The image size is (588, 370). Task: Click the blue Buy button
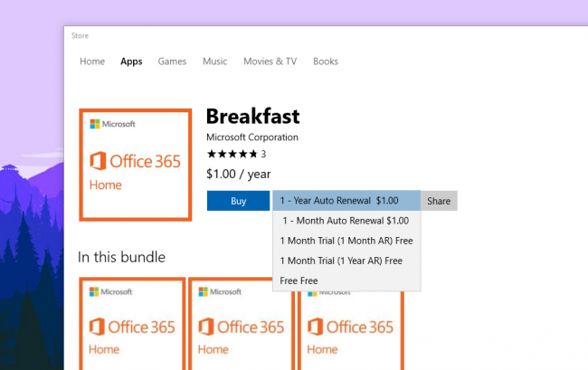(x=238, y=201)
